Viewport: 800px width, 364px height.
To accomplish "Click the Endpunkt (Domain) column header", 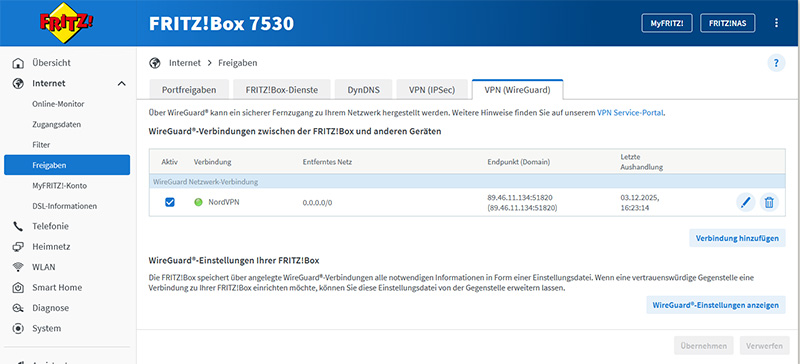I will click(x=518, y=162).
